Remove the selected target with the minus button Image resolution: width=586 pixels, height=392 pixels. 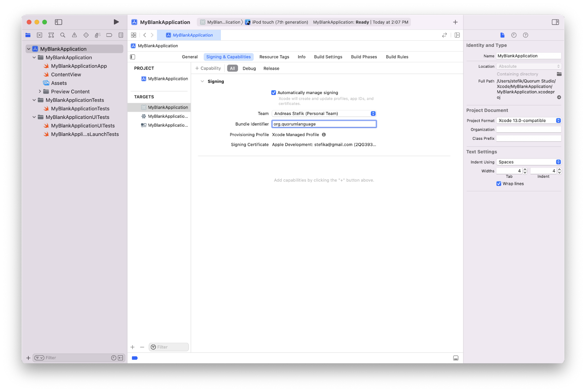pos(142,347)
